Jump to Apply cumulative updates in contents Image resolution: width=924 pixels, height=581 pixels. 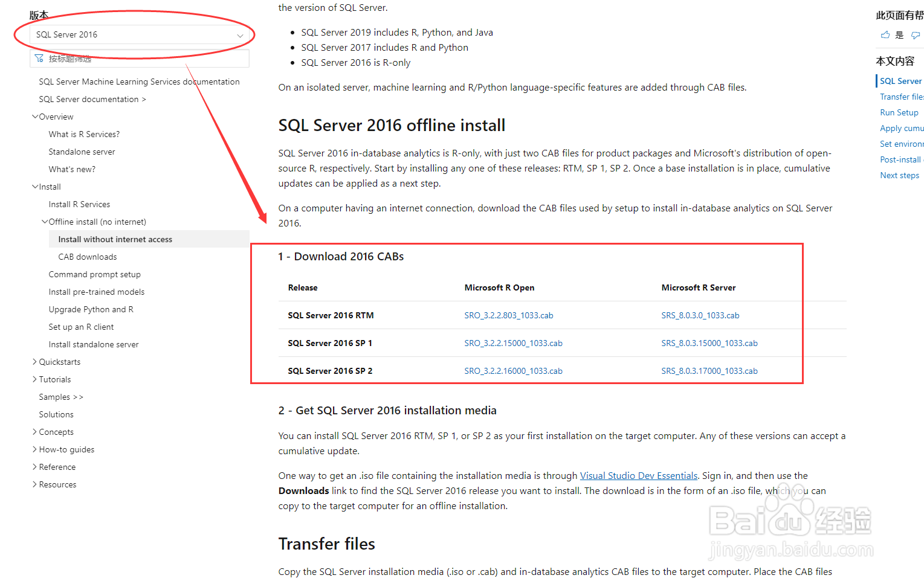902,128
